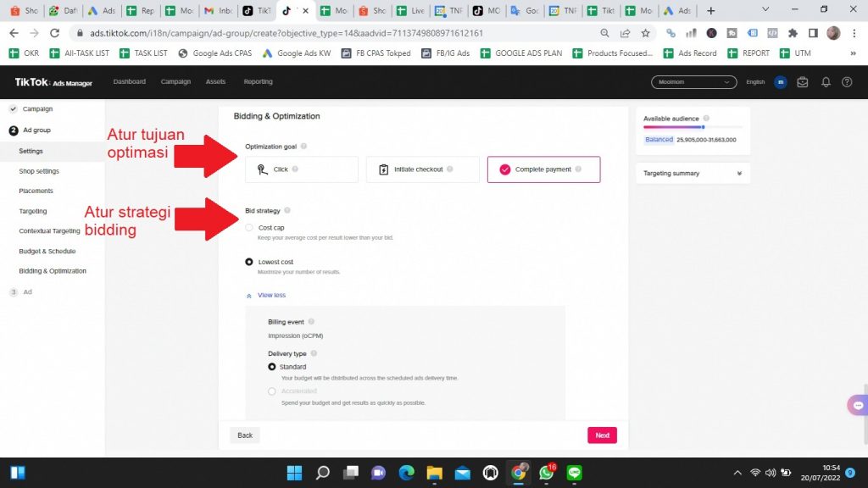
Task: Select the Lowest cost bid strategy
Action: coord(249,263)
